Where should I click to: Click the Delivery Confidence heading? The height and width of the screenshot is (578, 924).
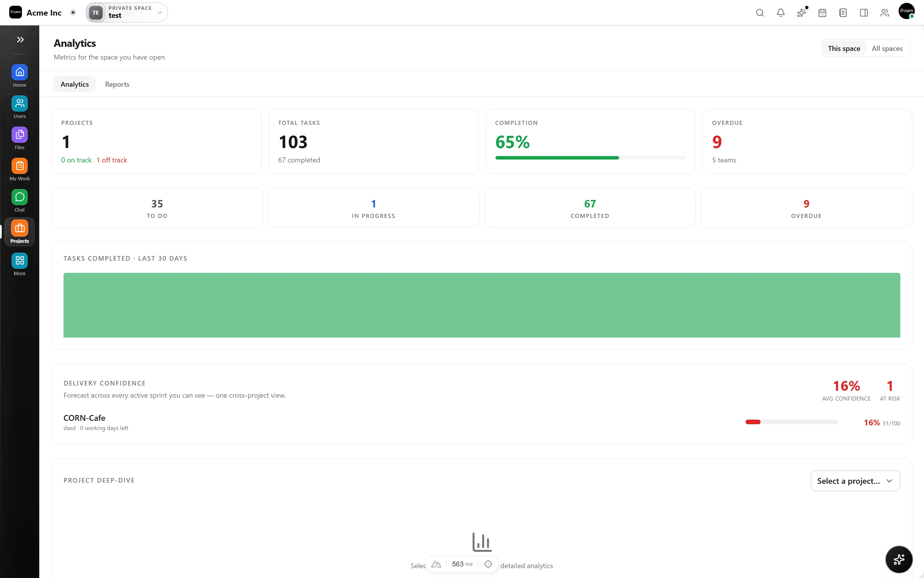(x=105, y=384)
